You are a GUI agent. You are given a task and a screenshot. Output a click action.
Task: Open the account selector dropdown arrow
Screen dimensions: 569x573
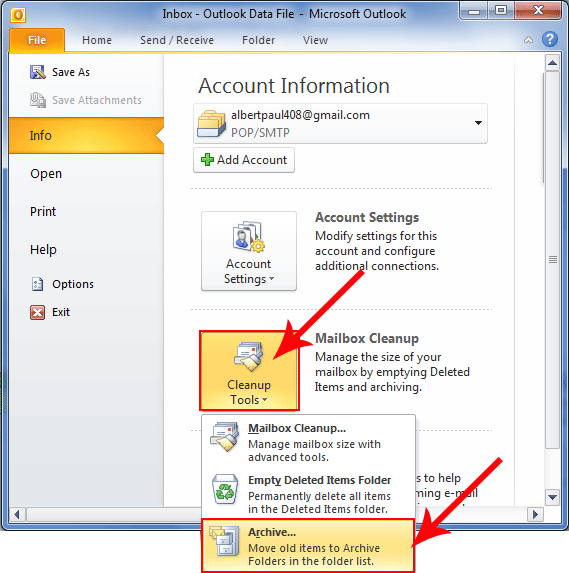(478, 123)
